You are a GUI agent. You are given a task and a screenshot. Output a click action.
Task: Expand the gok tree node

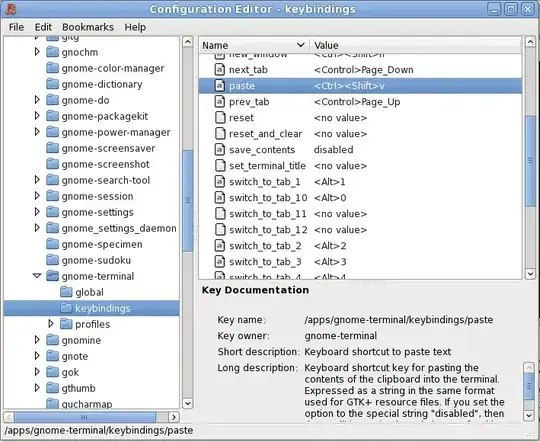click(37, 372)
